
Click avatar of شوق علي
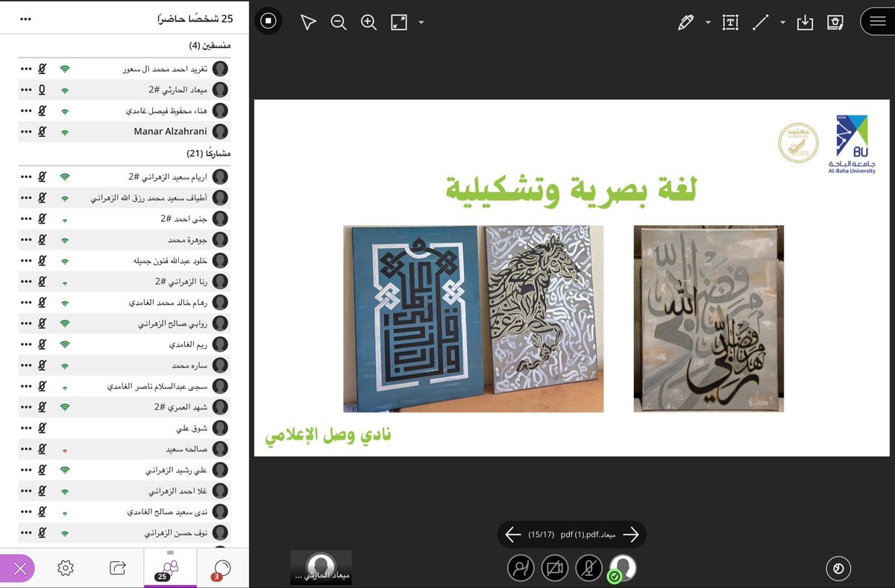(x=220, y=429)
